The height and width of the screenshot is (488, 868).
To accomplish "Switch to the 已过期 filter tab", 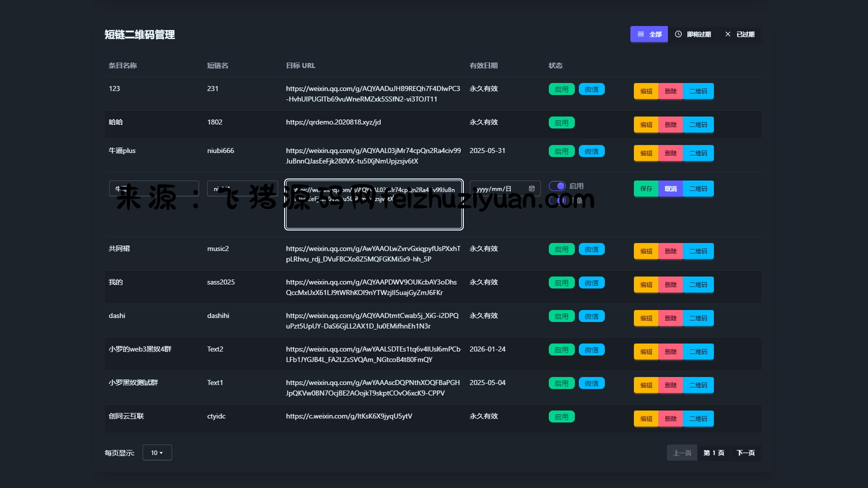I will click(740, 34).
